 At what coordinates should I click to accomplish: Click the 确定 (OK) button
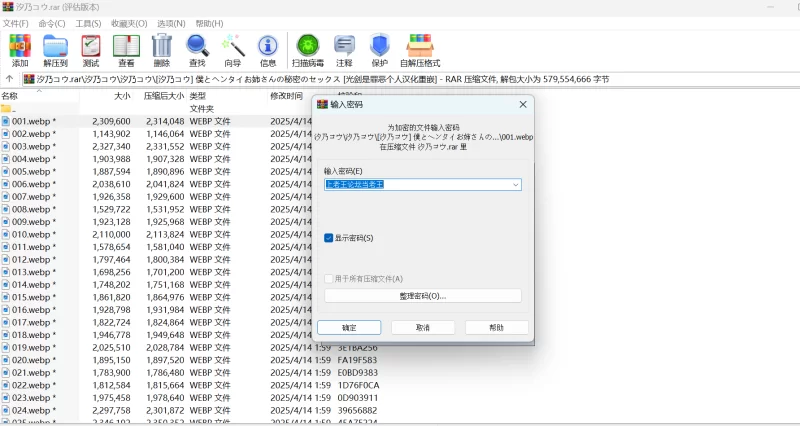pyautogui.click(x=349, y=328)
